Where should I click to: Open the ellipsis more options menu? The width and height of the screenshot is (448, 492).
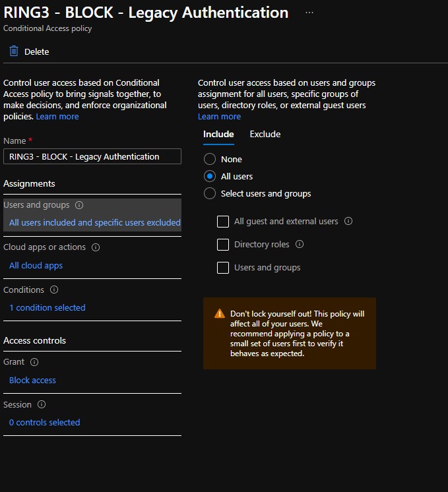(x=309, y=13)
